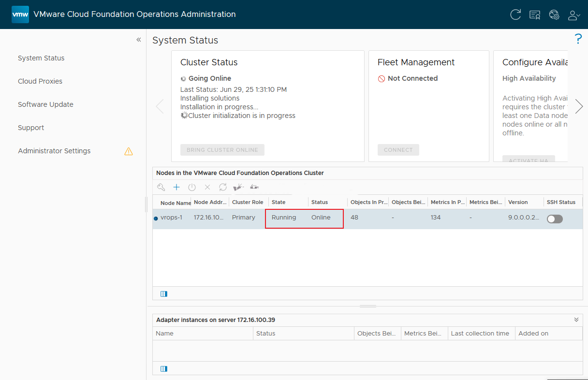The height and width of the screenshot is (380, 588).
Task: Click the globe with gear settings icon
Action: [x=554, y=15]
